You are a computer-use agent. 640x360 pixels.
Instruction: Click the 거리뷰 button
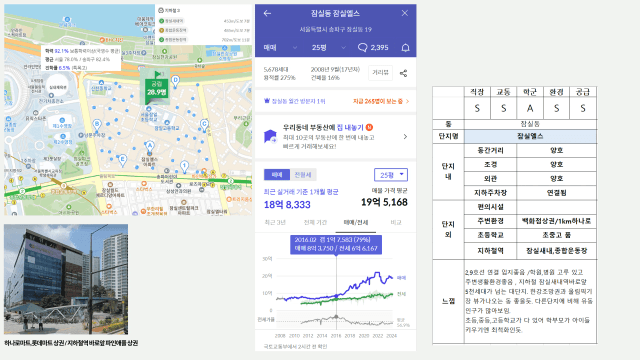380,73
